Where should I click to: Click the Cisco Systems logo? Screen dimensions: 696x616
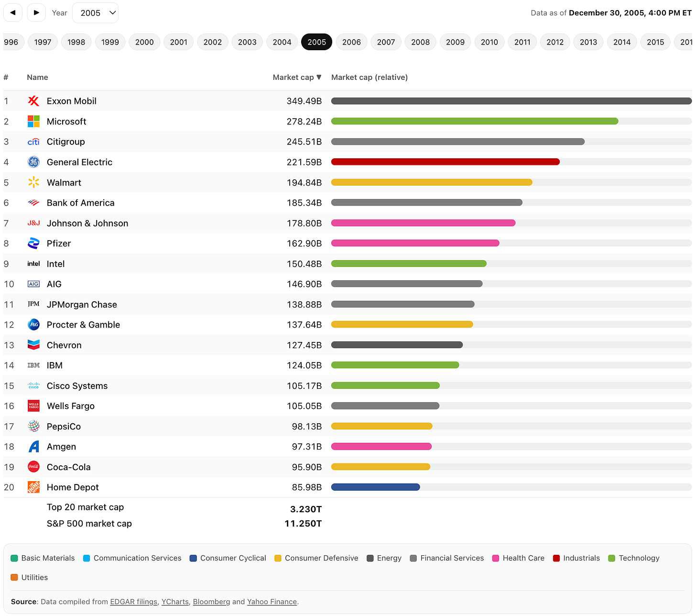coord(33,385)
